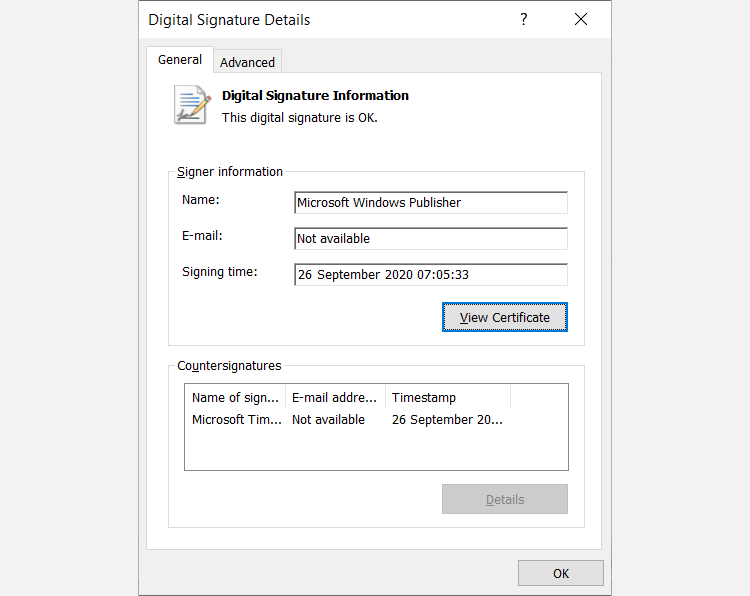Click the 'This digital signature is OK' text
This screenshot has height=596, width=750.
300,117
